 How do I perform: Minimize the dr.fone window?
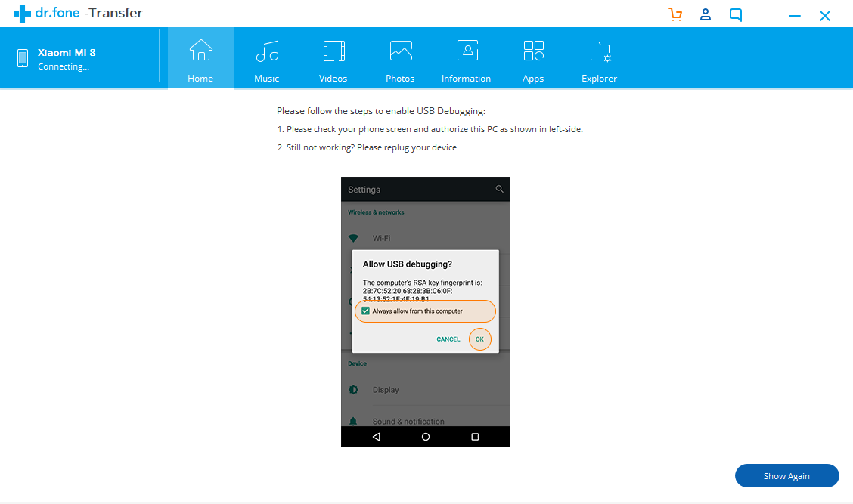click(795, 16)
